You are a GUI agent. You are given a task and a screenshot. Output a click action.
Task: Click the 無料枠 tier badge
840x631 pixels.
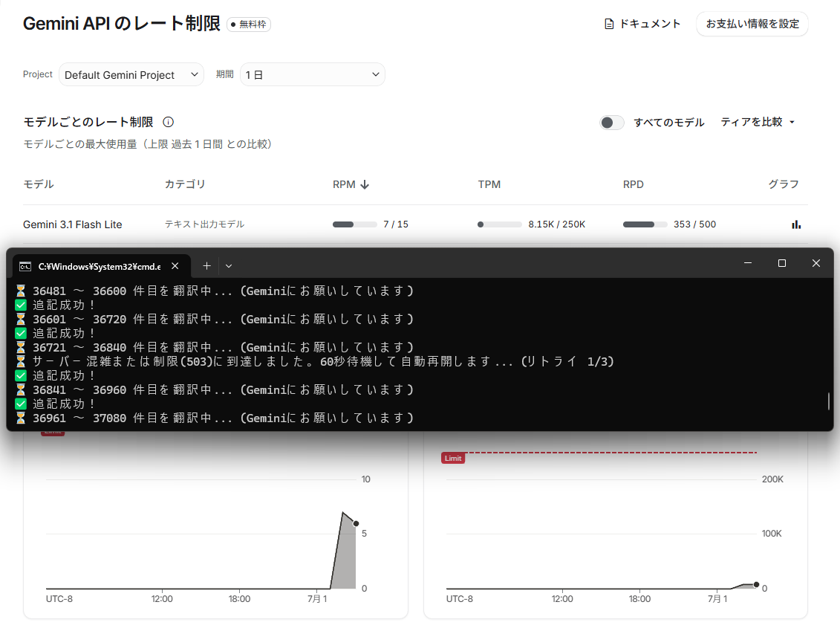pyautogui.click(x=249, y=24)
